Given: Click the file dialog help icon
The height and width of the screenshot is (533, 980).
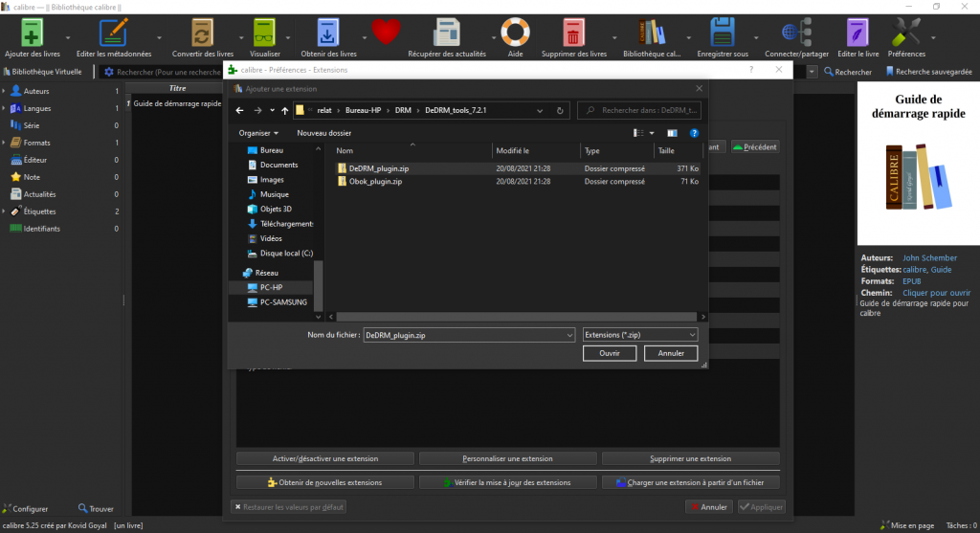Looking at the screenshot, I should (694, 133).
